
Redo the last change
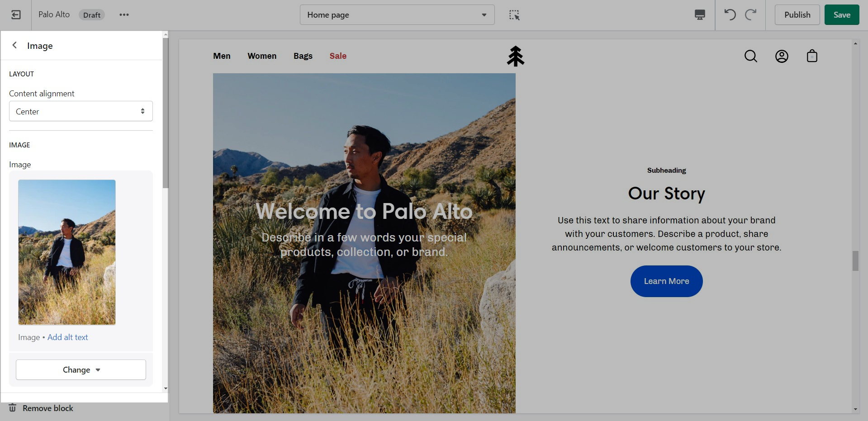click(x=750, y=15)
